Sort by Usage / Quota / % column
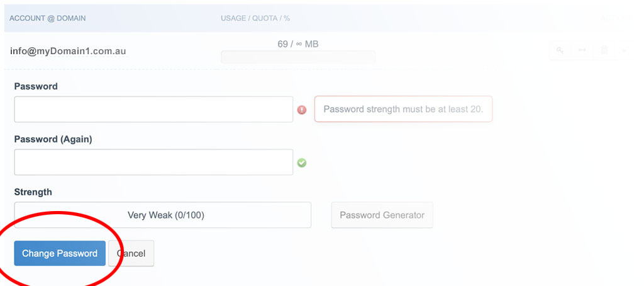 tap(255, 18)
